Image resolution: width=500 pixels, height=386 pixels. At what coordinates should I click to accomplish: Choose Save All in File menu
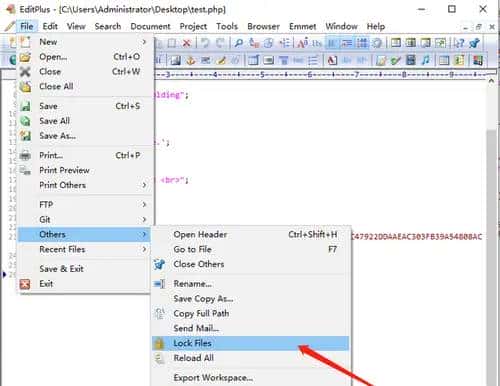coord(85,121)
